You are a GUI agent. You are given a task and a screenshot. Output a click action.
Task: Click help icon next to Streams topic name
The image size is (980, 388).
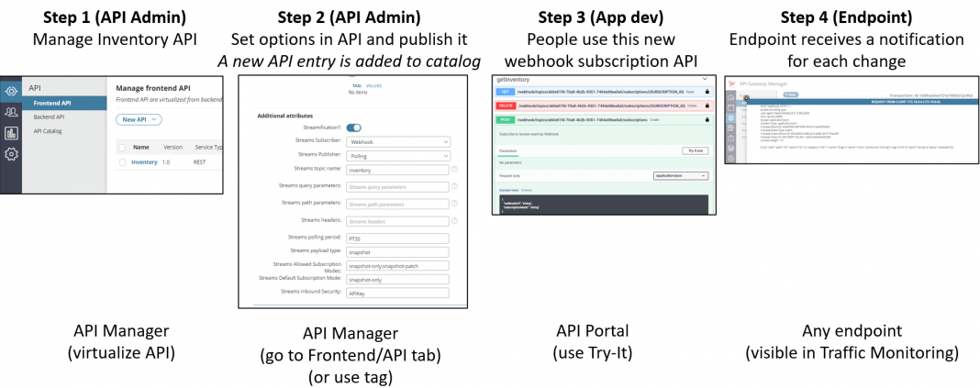(454, 170)
